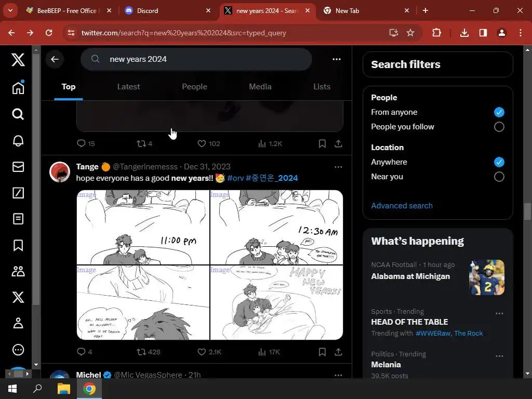This screenshot has height=399, width=532.
Task: Select From anyone radio option
Action: click(499, 112)
